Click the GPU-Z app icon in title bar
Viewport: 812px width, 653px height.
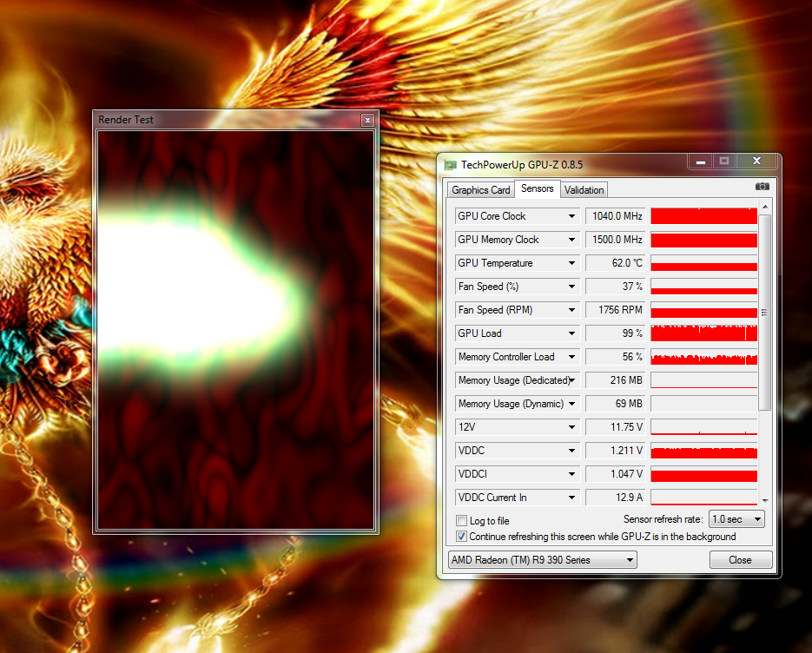[451, 165]
